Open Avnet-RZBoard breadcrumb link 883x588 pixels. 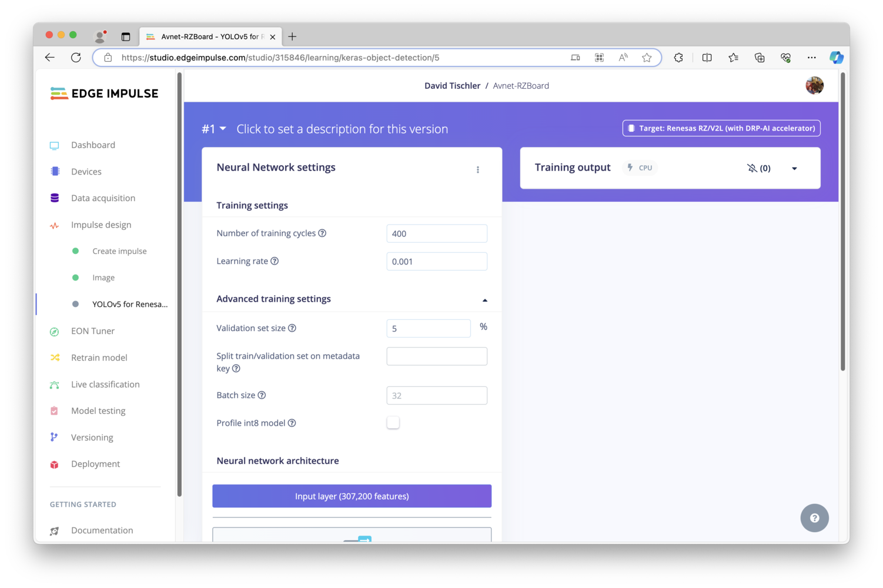(x=521, y=86)
